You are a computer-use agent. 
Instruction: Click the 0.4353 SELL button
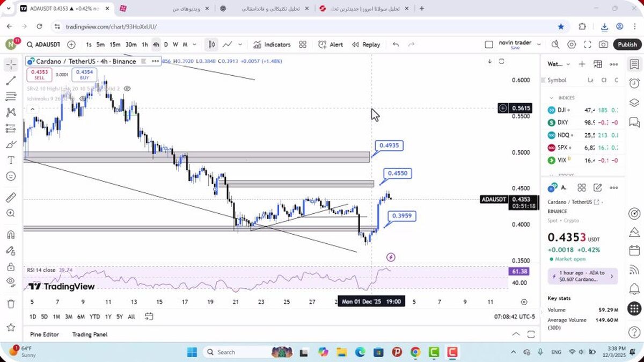(x=39, y=75)
